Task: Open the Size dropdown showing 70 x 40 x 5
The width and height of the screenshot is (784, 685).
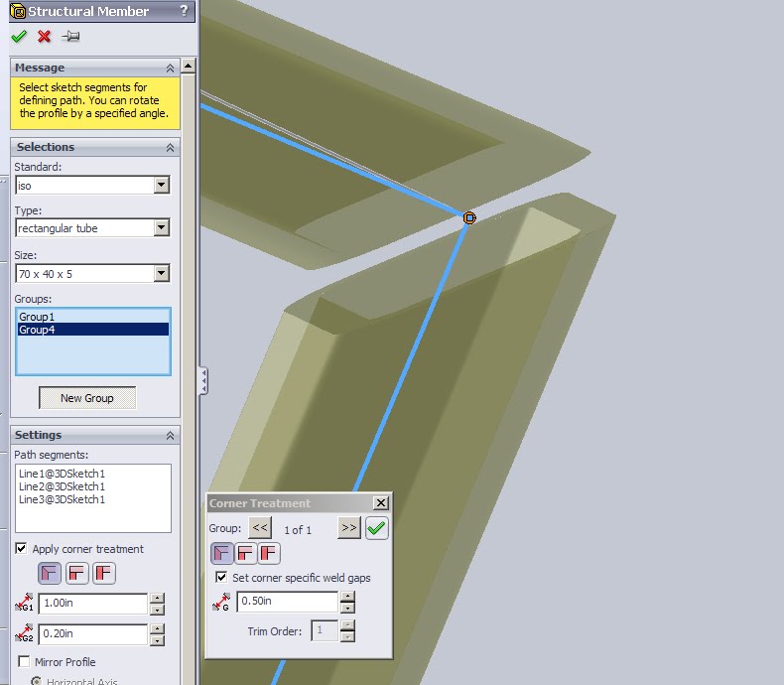Action: [161, 273]
